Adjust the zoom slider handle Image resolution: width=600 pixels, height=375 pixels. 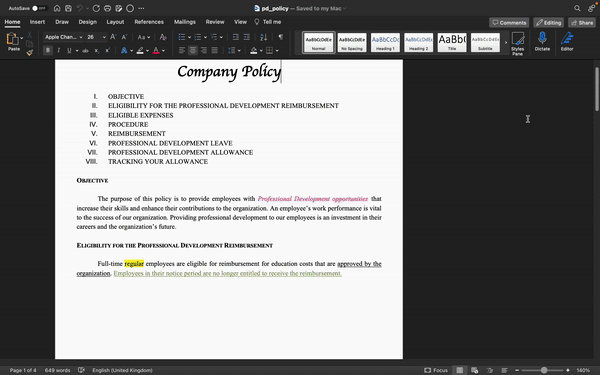click(x=544, y=370)
